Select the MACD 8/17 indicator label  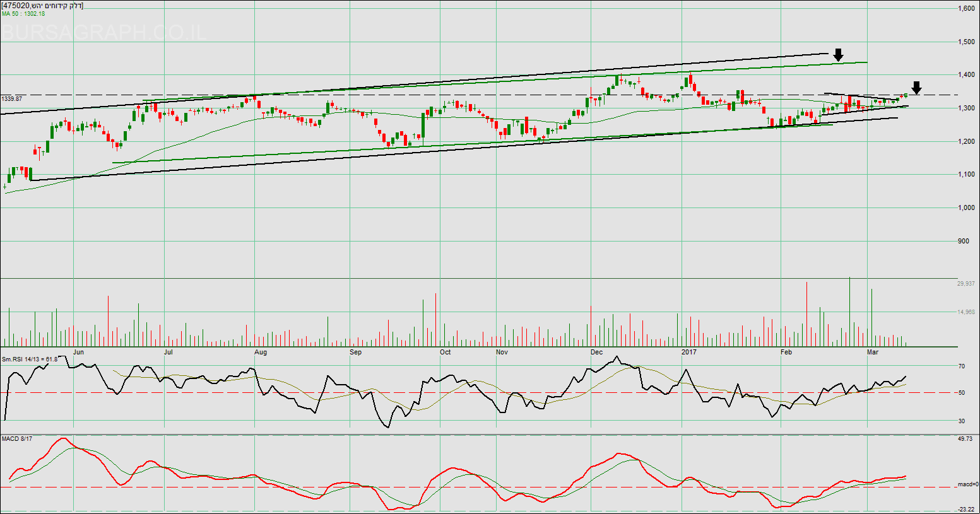[x=16, y=438]
